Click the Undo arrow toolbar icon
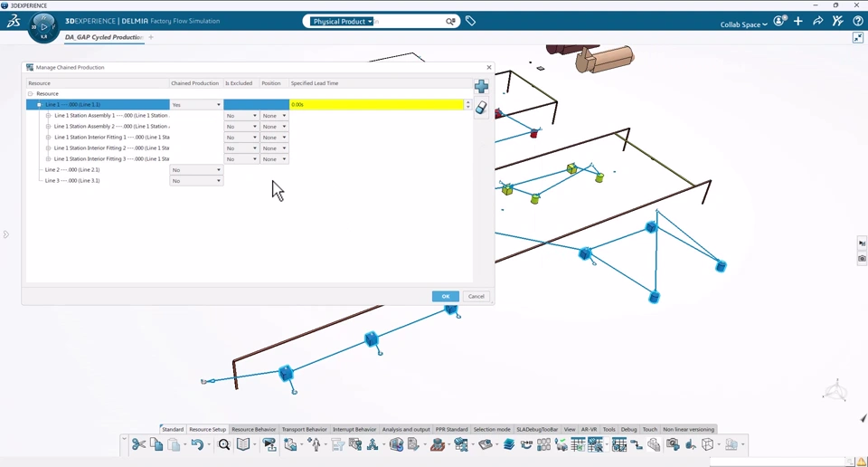868x467 pixels. 197,444
